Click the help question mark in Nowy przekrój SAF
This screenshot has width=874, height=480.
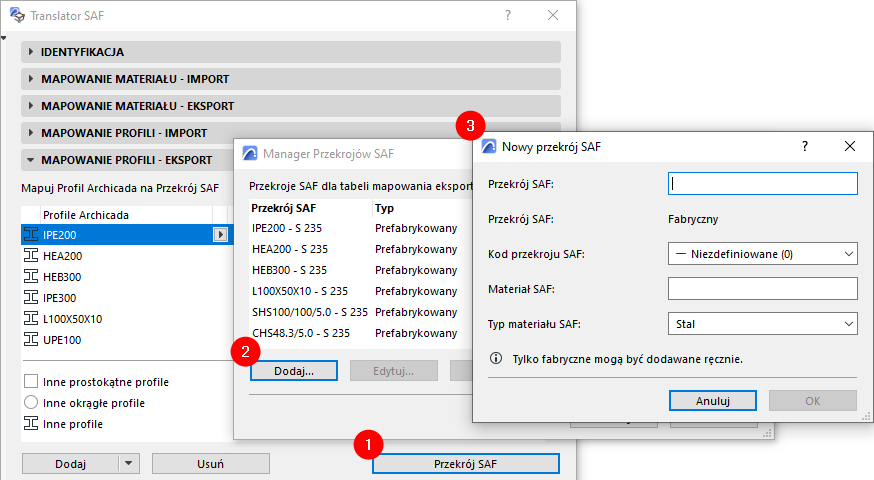coord(805,146)
